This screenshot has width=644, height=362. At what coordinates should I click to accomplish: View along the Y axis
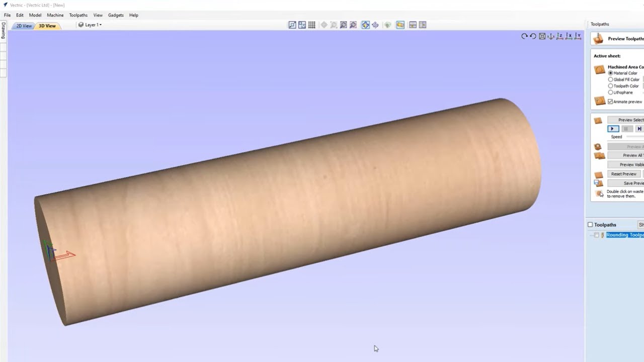point(578,36)
